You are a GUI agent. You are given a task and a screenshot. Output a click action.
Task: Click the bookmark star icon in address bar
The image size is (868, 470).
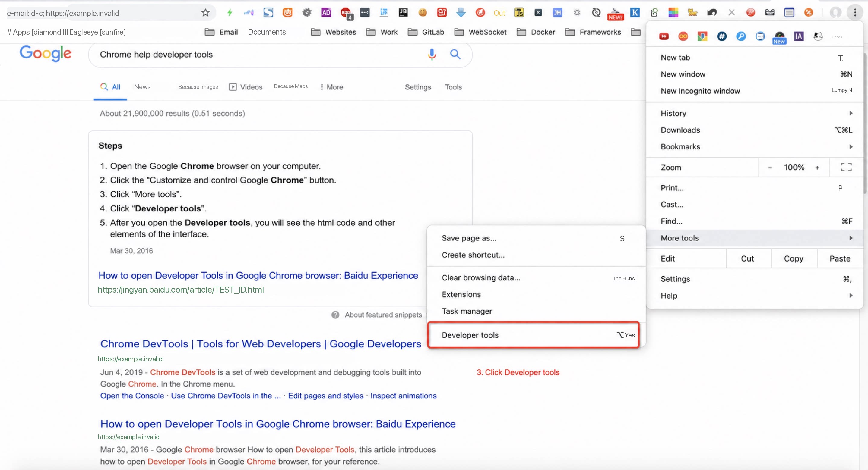(205, 13)
